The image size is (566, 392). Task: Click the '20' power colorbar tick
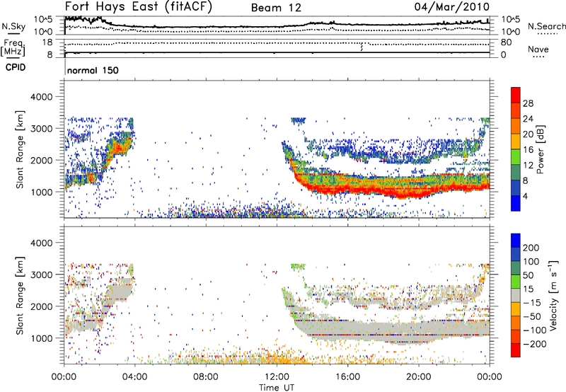[528, 134]
